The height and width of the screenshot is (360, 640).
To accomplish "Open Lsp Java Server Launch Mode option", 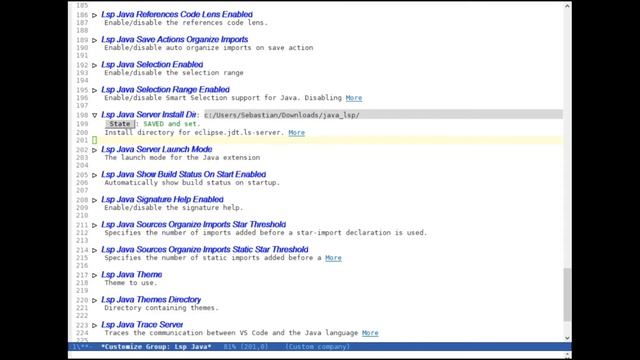I will 156,149.
